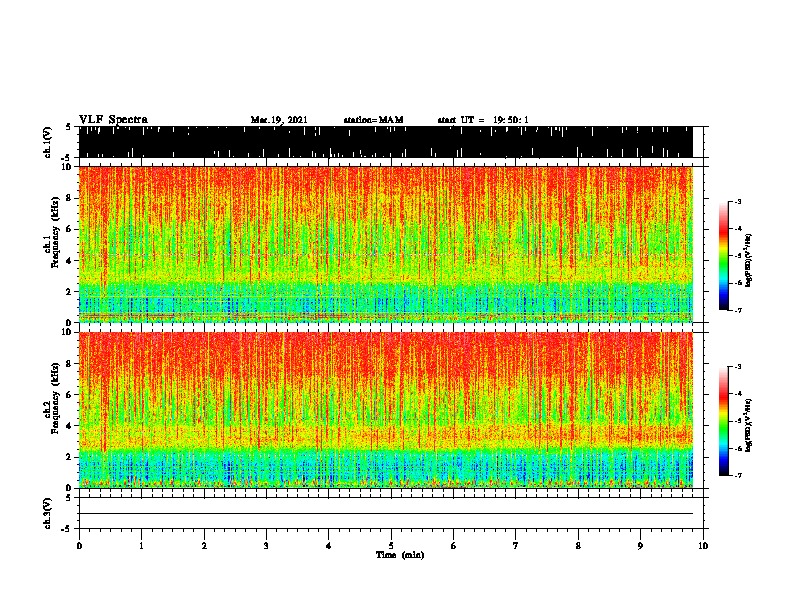
Task: Click the "5" volt tick of ch.3 panel
Action: point(69,497)
